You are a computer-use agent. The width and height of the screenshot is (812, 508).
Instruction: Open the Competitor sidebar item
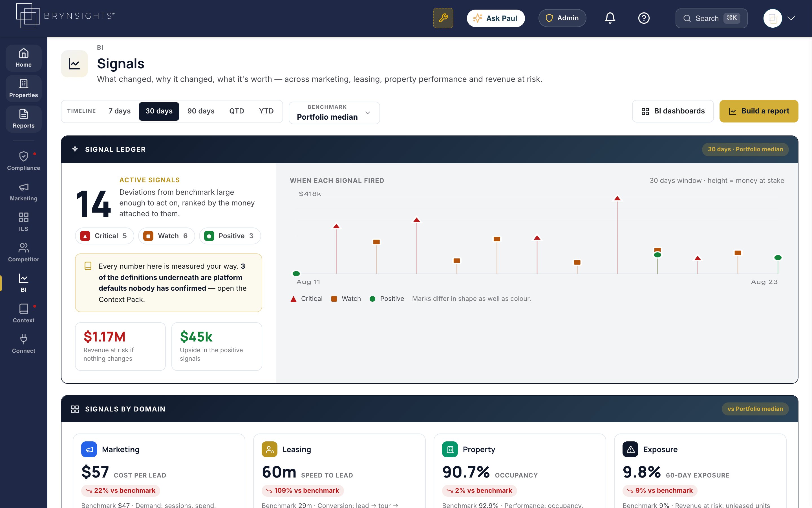[23, 253]
